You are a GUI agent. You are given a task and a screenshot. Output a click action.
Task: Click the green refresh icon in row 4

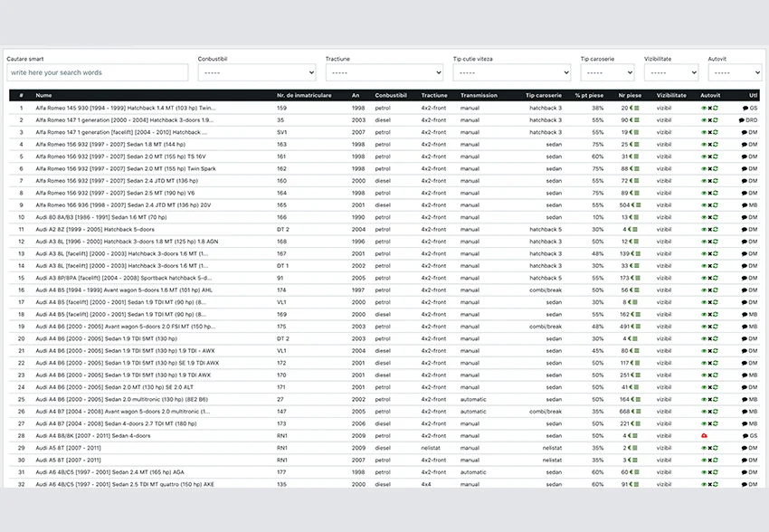[x=716, y=145]
